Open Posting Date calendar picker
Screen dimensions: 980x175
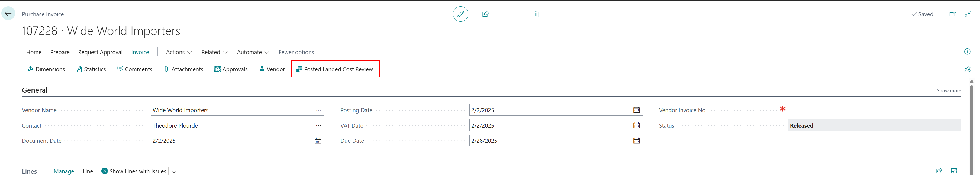pyautogui.click(x=636, y=110)
